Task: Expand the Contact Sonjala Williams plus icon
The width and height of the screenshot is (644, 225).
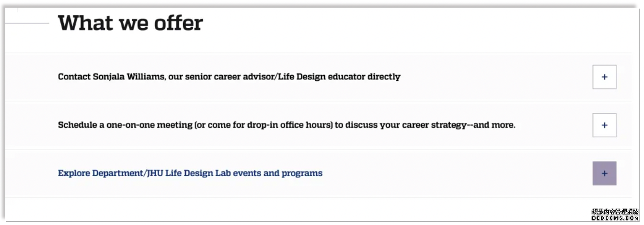Action: point(604,77)
